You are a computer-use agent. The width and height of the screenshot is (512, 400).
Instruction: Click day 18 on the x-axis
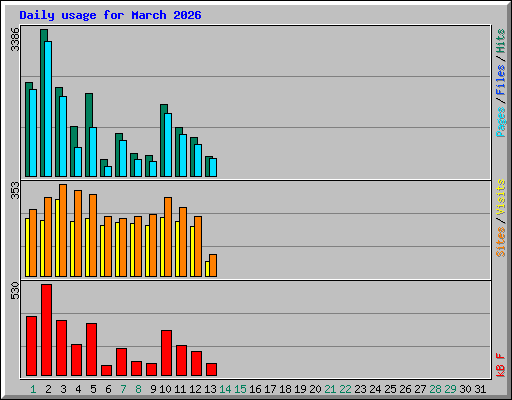pos(285,389)
